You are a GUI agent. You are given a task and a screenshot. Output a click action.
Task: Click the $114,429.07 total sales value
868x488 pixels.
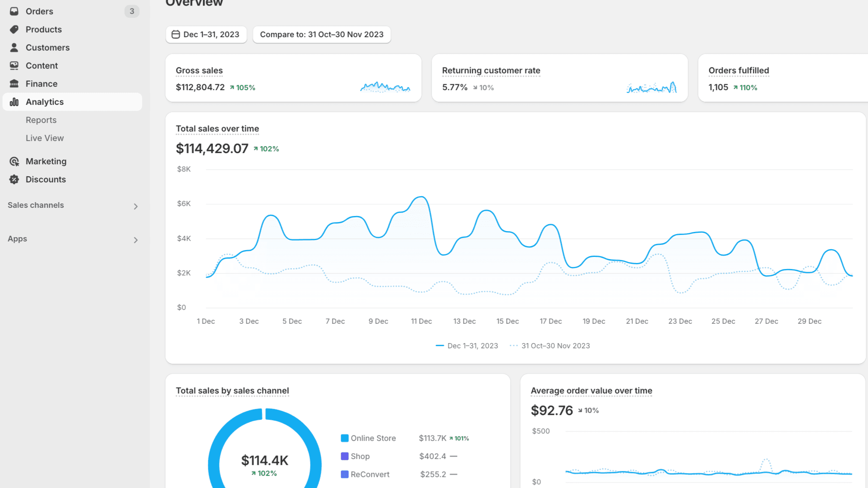212,149
